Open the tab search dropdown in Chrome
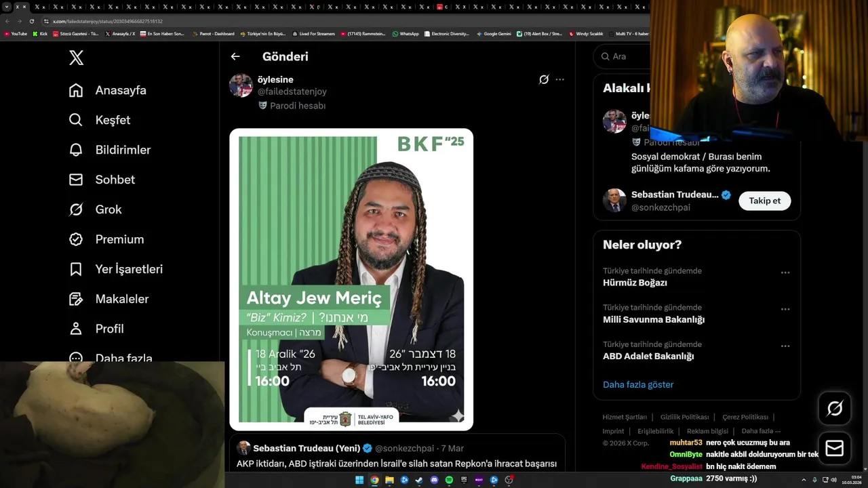 point(6,7)
